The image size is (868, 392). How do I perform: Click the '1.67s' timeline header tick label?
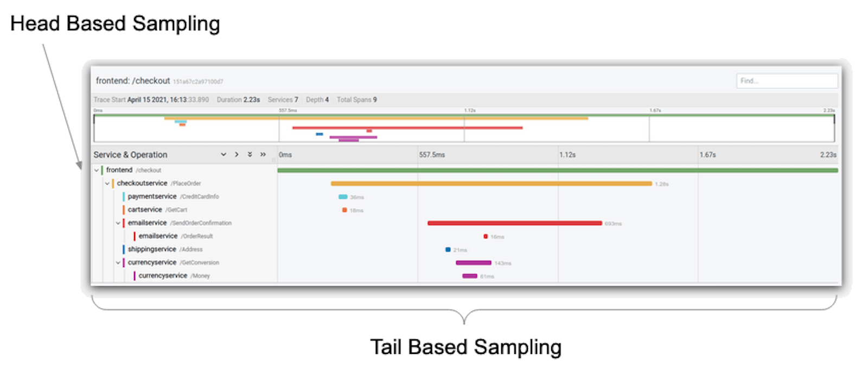pyautogui.click(x=708, y=155)
